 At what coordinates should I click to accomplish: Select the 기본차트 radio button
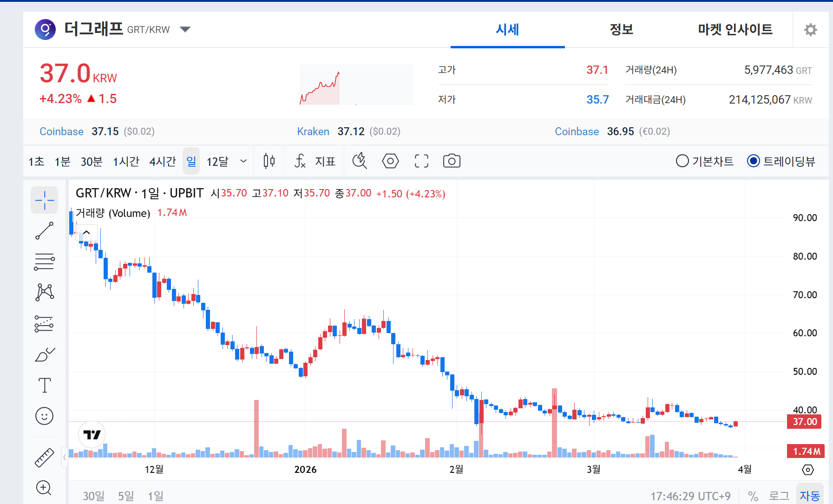tap(682, 161)
